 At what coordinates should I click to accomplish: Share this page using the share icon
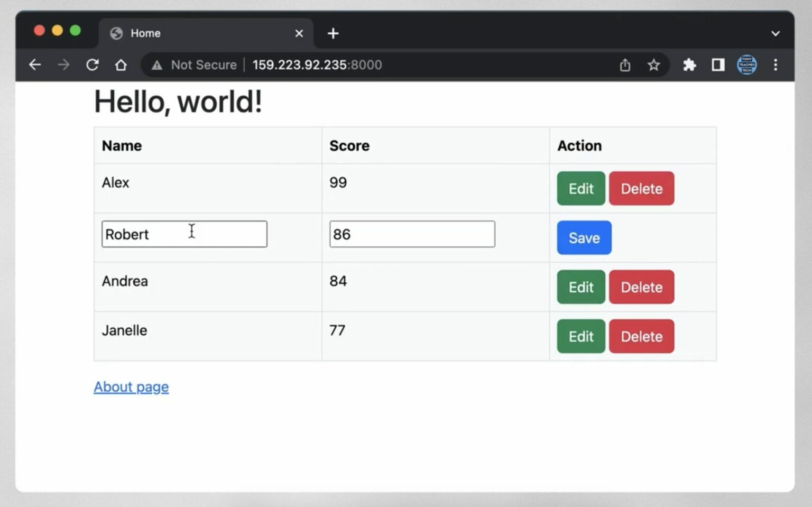tap(625, 65)
